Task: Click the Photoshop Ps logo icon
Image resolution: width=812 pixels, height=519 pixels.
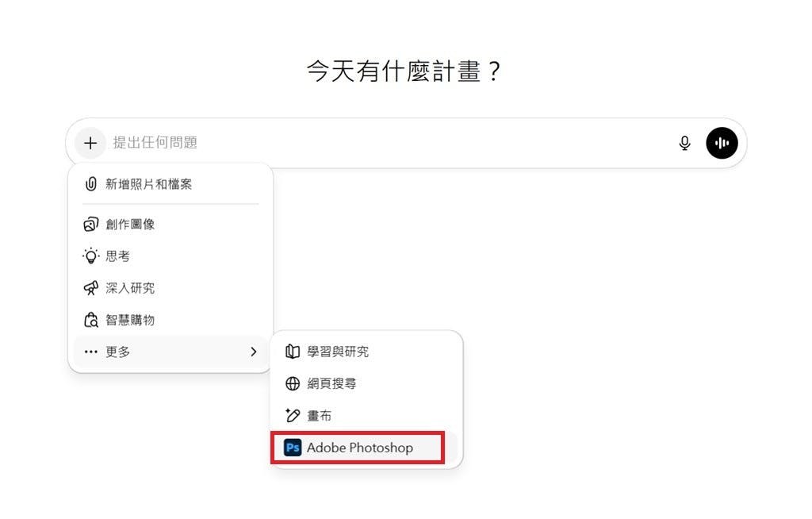Action: pos(293,448)
